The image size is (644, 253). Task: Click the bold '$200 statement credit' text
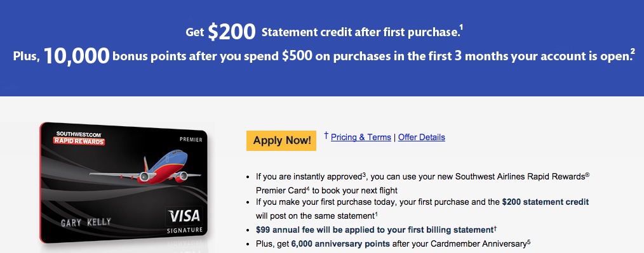(546, 202)
